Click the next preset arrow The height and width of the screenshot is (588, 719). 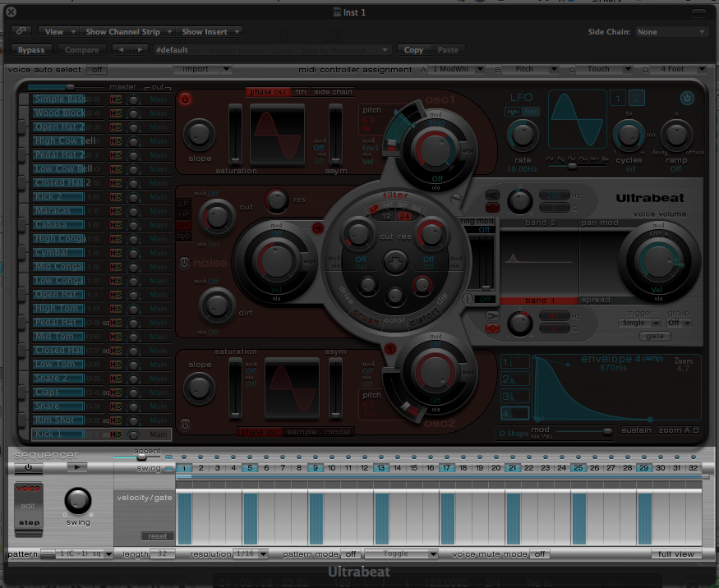[x=140, y=50]
